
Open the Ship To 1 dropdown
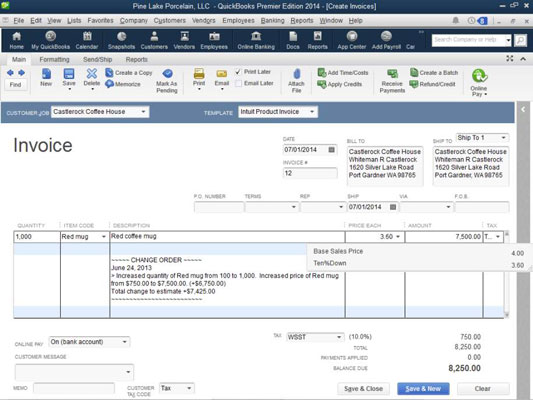point(503,138)
